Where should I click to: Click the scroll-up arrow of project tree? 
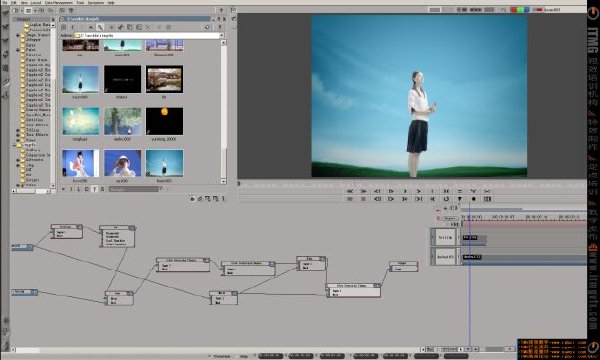(53, 25)
